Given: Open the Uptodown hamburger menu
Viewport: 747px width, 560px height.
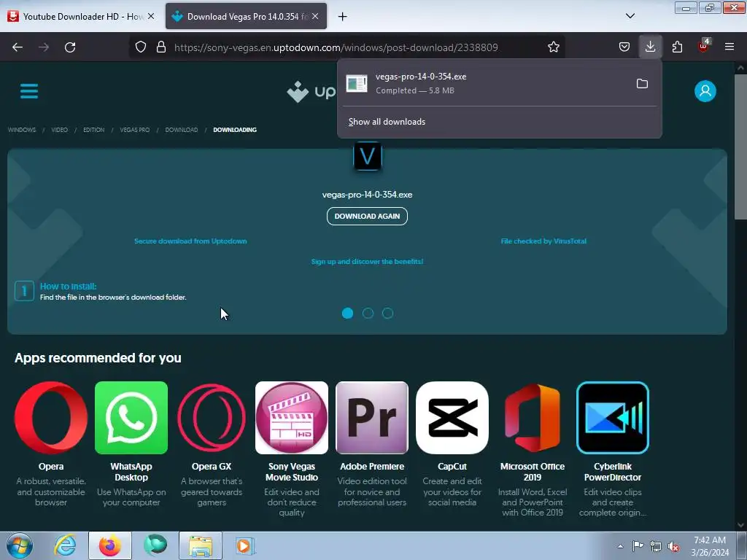Looking at the screenshot, I should (x=29, y=91).
